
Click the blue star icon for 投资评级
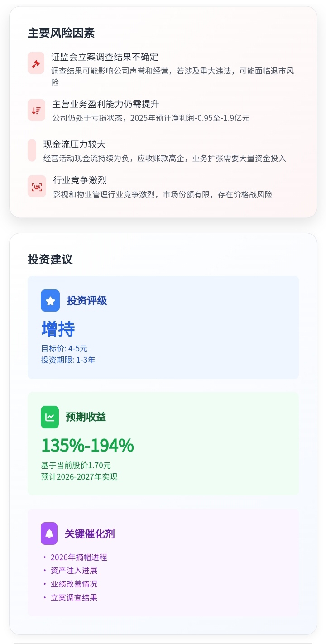50,300
